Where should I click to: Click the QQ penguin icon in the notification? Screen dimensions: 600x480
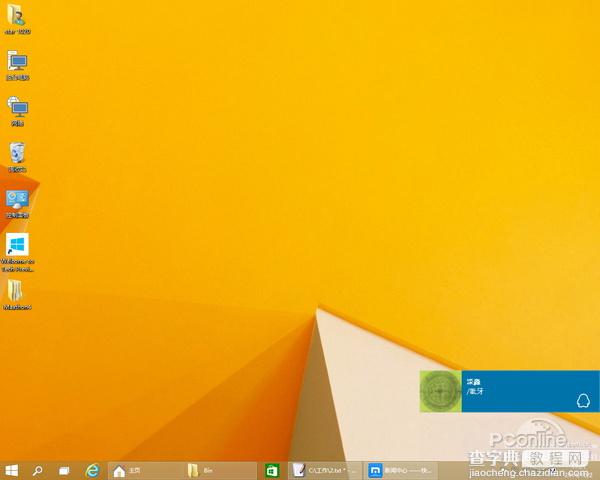(x=583, y=401)
